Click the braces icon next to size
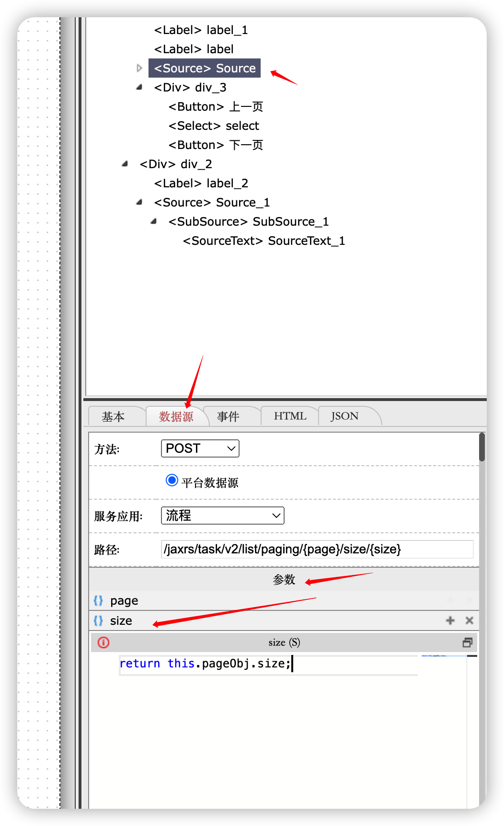Image resolution: width=504 pixels, height=826 pixels. 98,620
